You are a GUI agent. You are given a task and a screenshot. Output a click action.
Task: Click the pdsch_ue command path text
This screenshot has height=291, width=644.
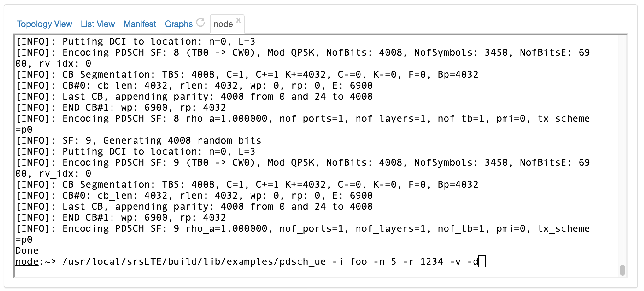point(194,262)
